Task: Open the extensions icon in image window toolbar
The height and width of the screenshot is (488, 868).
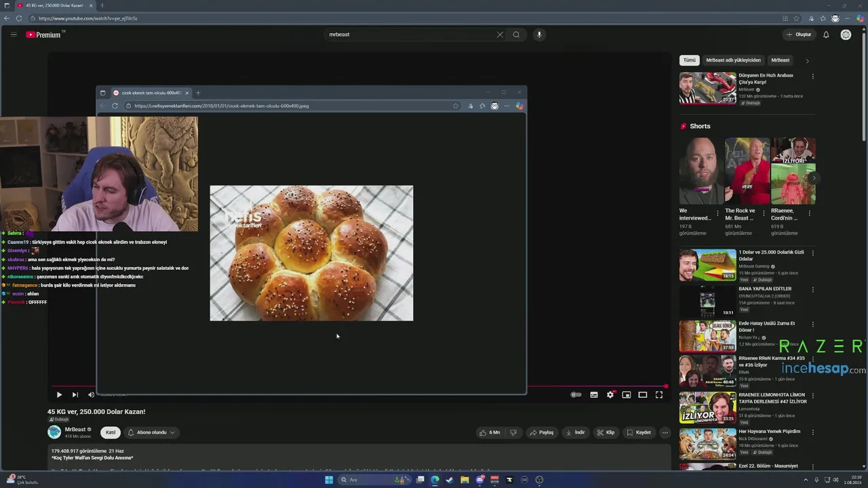Action: pos(470,106)
